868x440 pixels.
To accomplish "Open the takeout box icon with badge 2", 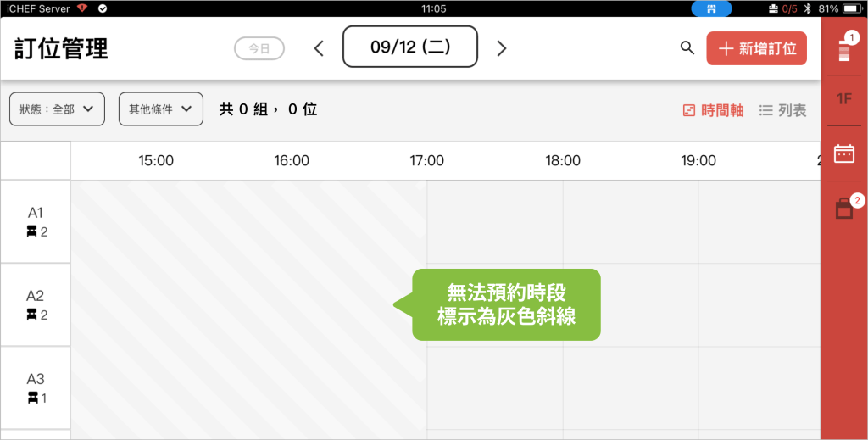I will pyautogui.click(x=844, y=208).
